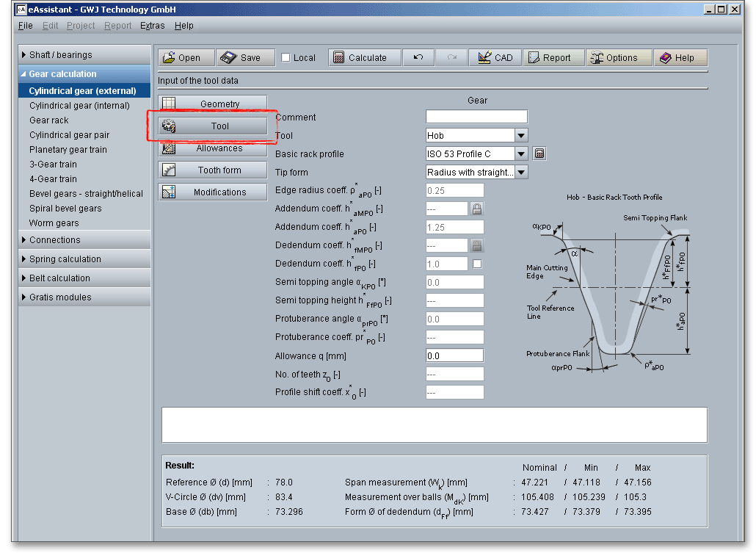756x553 pixels.
Task: Open the Options settings button
Action: click(x=619, y=58)
